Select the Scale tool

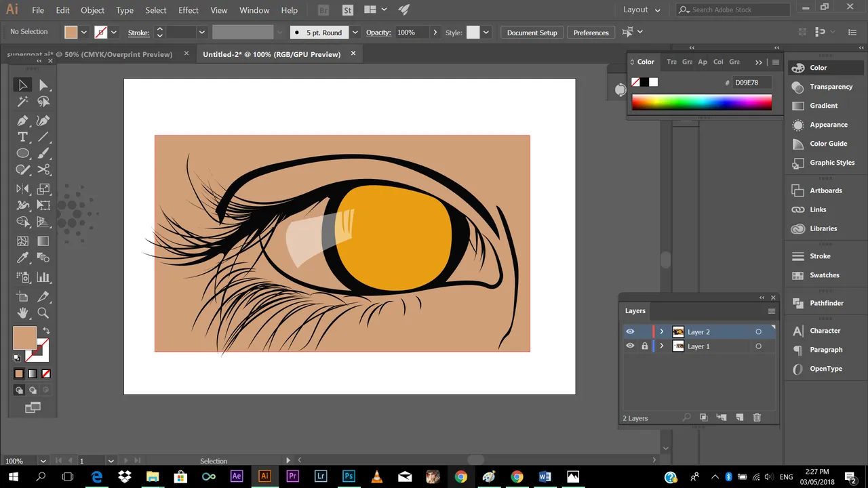point(43,189)
